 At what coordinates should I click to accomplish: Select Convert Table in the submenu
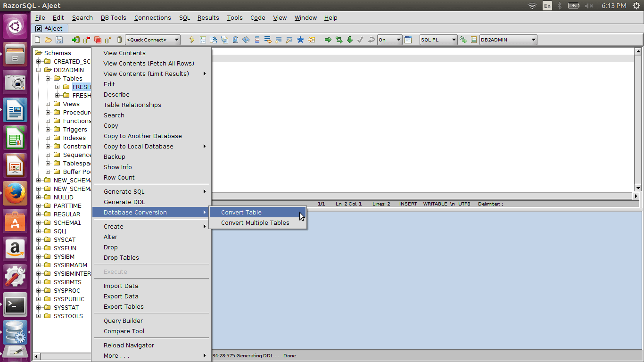point(257,212)
